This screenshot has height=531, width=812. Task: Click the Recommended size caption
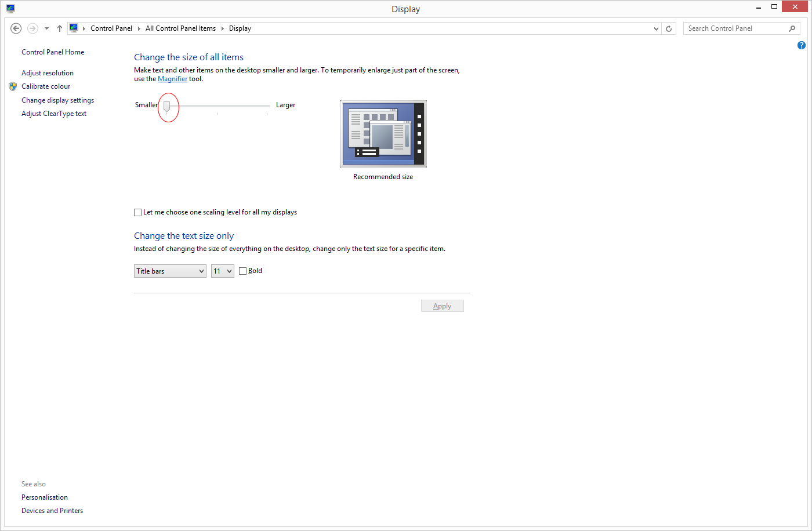(383, 177)
